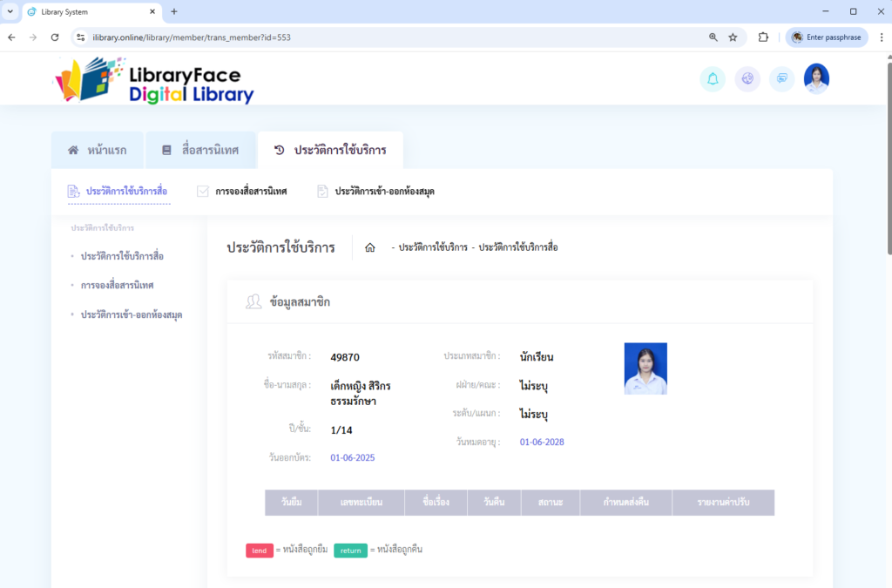Open the globe language icon

click(747, 79)
